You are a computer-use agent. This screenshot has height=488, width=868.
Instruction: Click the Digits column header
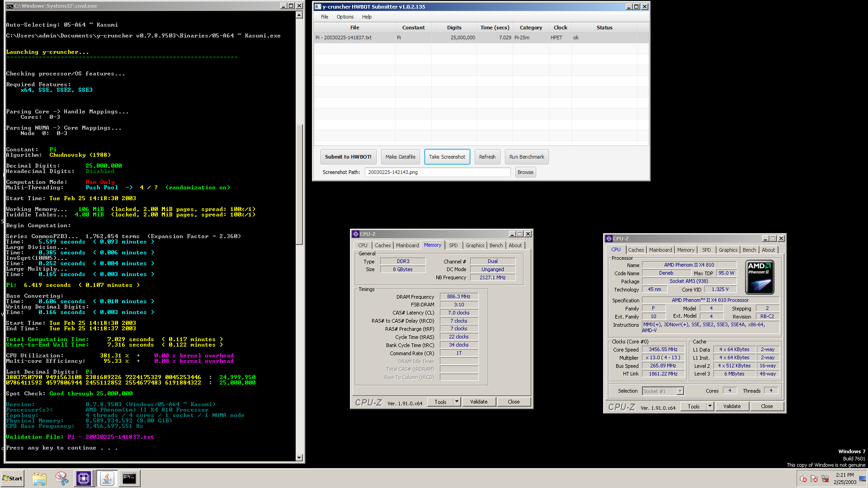point(454,28)
